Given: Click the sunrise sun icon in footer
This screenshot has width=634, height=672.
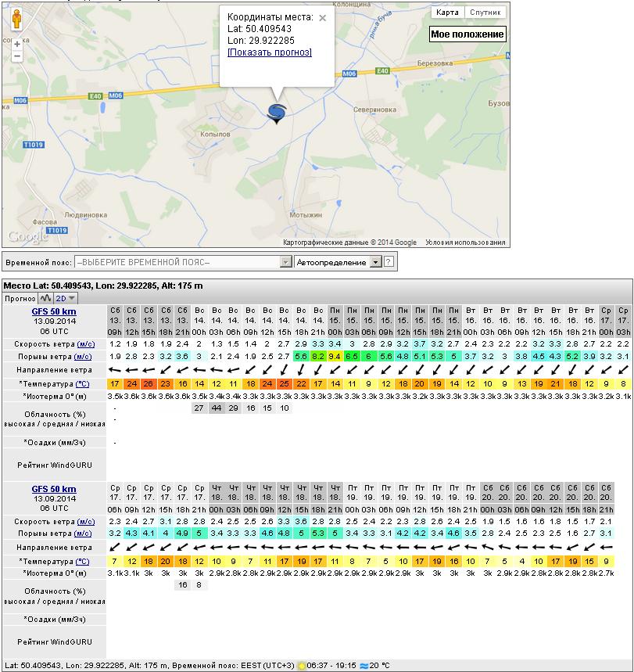Looking at the screenshot, I should (301, 666).
